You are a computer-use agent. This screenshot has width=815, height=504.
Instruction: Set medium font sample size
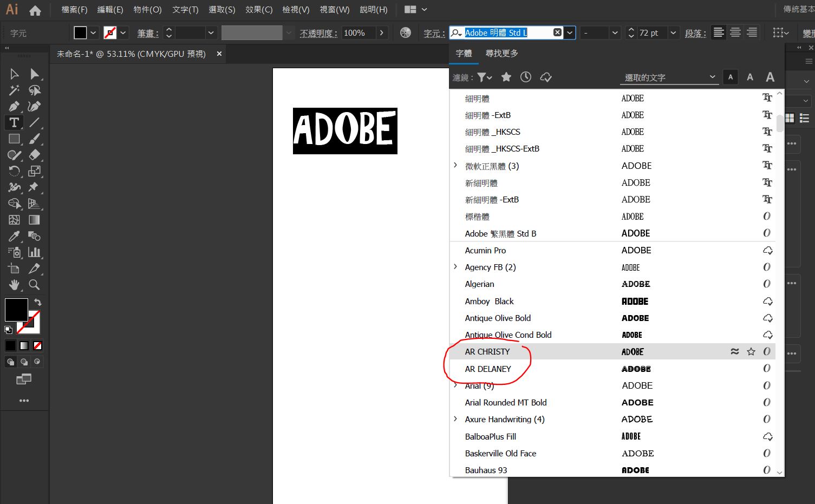point(750,77)
